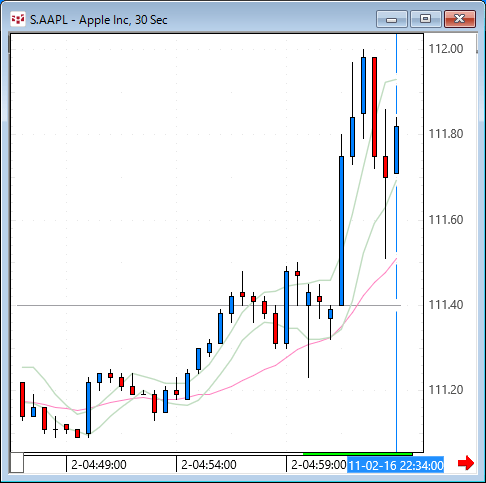The height and width of the screenshot is (483, 486).
Task: Click the 2-04:54:00 time axis label
Action: point(209,465)
